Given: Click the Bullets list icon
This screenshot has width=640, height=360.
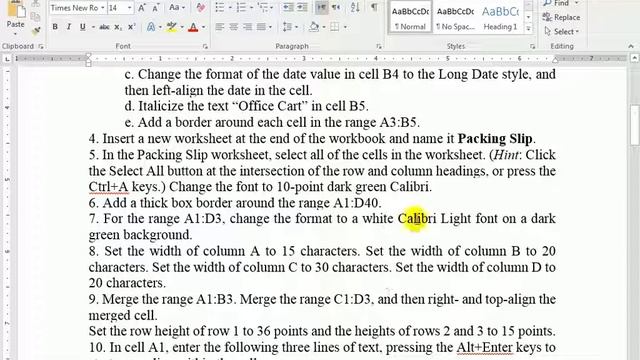Looking at the screenshot, I should click(220, 8).
